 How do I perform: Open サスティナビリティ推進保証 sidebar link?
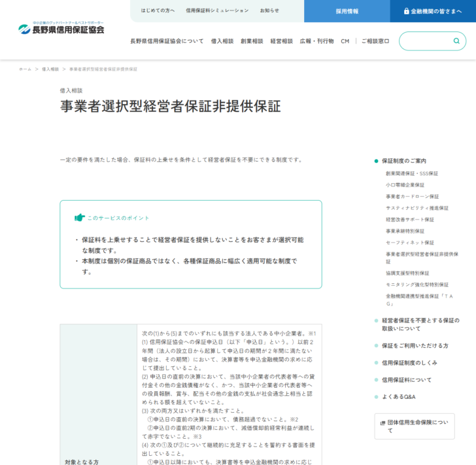pyautogui.click(x=417, y=208)
